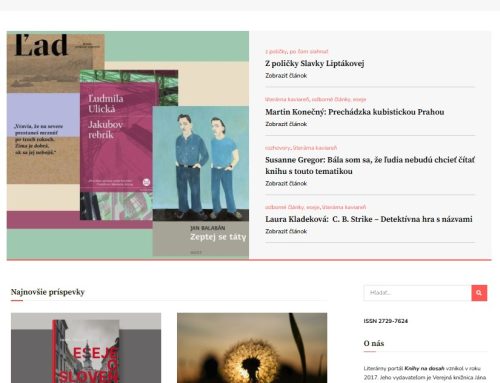
Task: Select 'literárna kaviareň' tag above Martin Konečný
Action: pyautogui.click(x=287, y=99)
